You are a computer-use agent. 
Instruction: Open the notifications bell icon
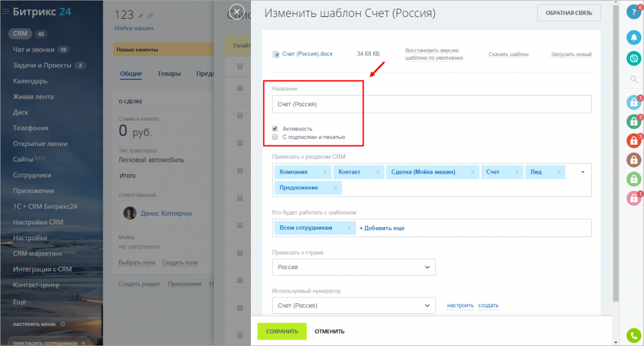633,37
